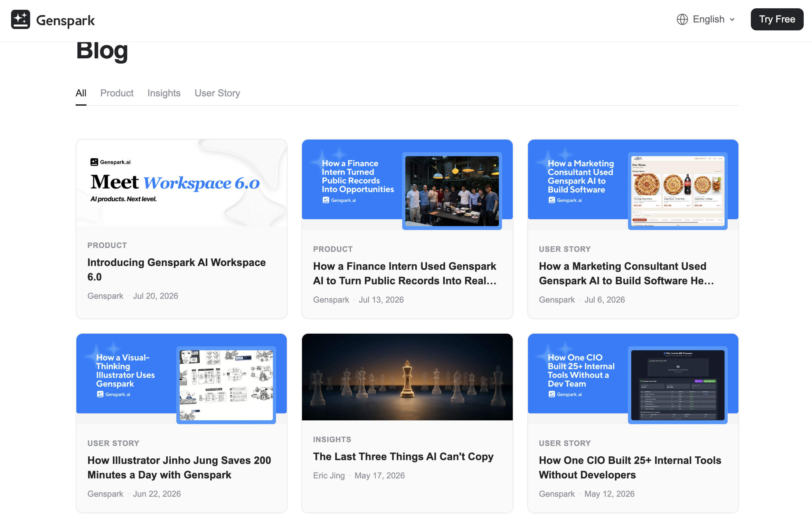812x514 pixels.
Task: Click the Genspark sparkle logo icon
Action: [x=20, y=19]
